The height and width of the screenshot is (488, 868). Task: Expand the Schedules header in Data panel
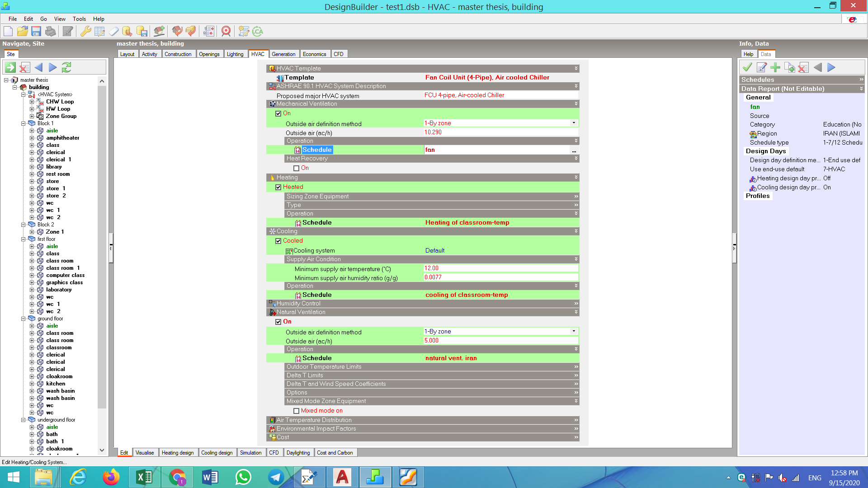click(x=802, y=80)
